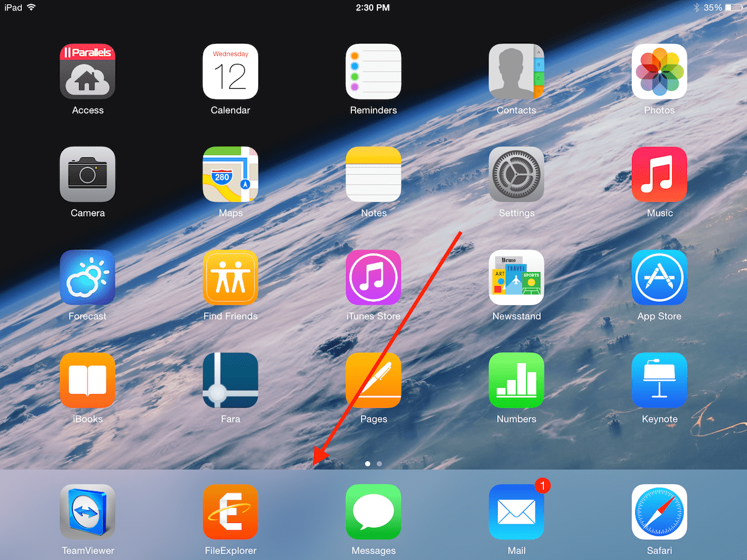Screen dimensions: 747x560
Task: Launch the Calendar showing Wednesday 12
Action: (230, 71)
